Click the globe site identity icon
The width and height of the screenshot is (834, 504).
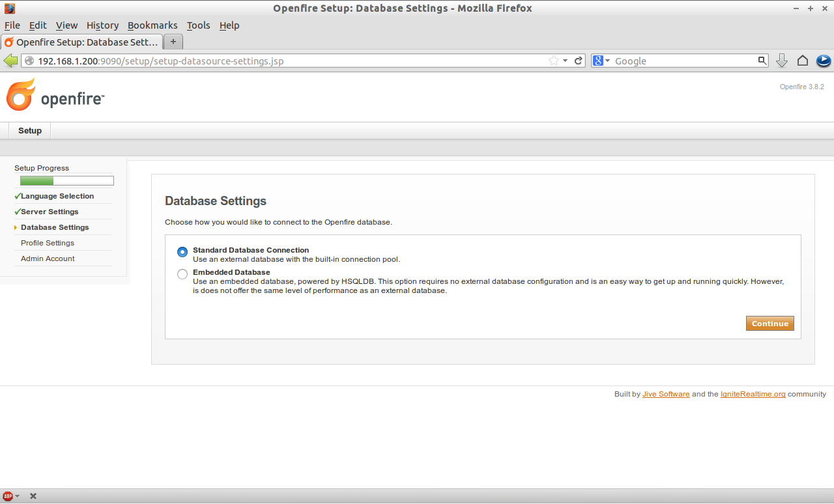[x=29, y=61]
